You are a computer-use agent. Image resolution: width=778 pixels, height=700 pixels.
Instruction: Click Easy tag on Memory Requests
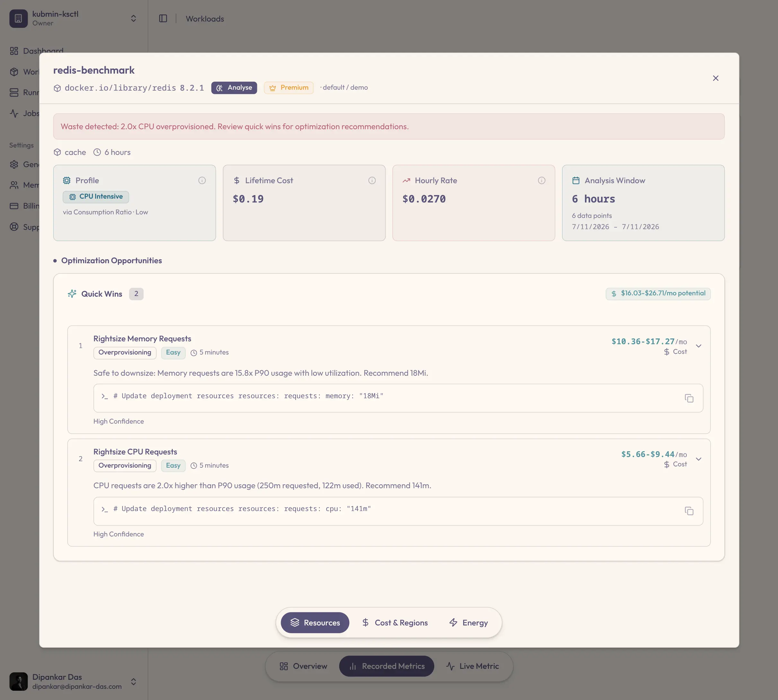point(173,353)
